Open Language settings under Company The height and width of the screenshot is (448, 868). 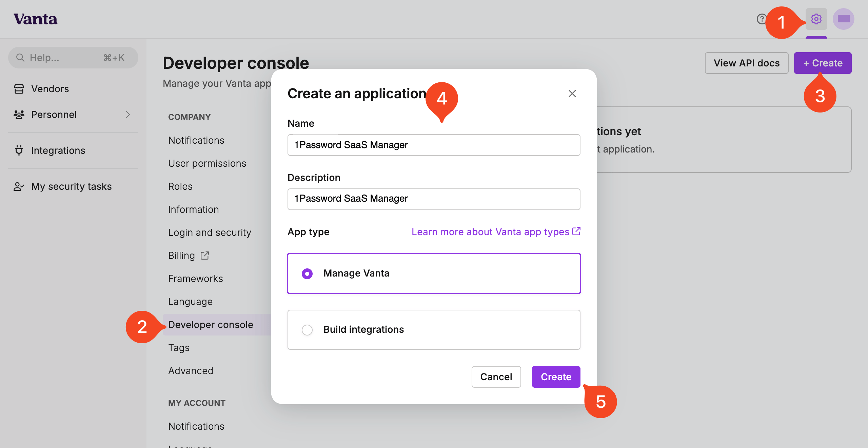pos(191,302)
